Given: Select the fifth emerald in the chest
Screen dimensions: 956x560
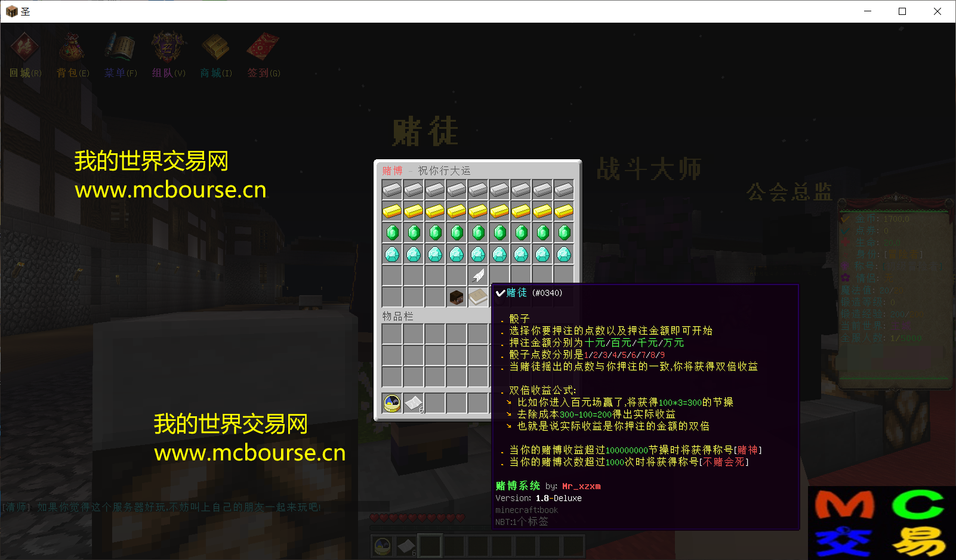Looking at the screenshot, I should point(478,233).
